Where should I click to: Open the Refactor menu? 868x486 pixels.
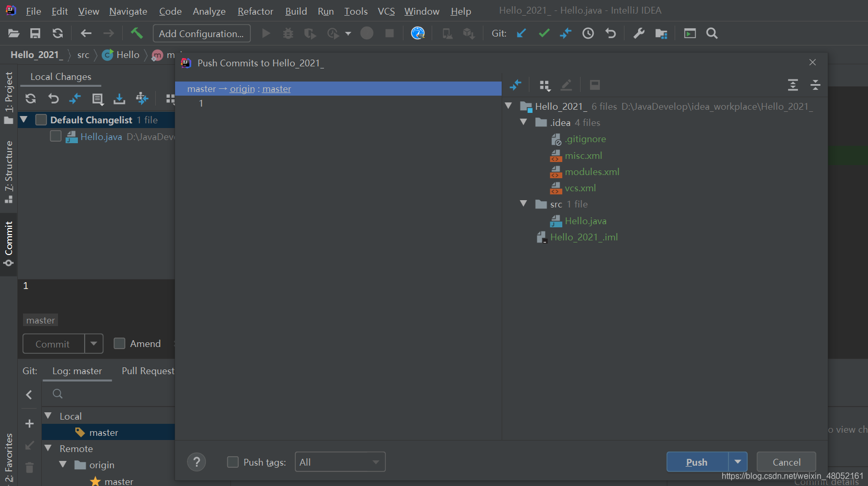click(255, 11)
